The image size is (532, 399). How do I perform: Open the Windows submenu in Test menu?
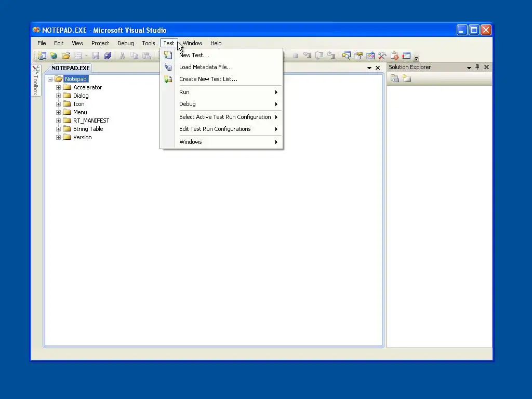[x=221, y=142]
